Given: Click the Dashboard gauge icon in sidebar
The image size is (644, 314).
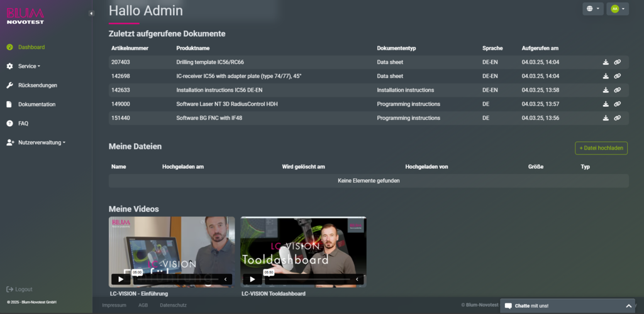Looking at the screenshot, I should (x=10, y=47).
